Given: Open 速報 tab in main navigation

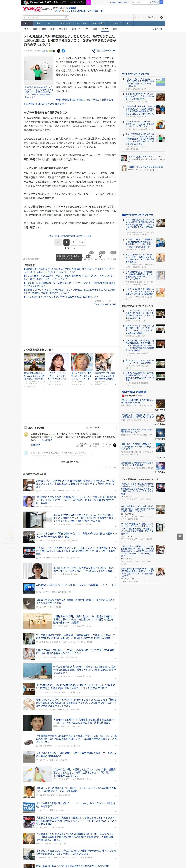Looking at the screenshot, I should coord(38,23).
